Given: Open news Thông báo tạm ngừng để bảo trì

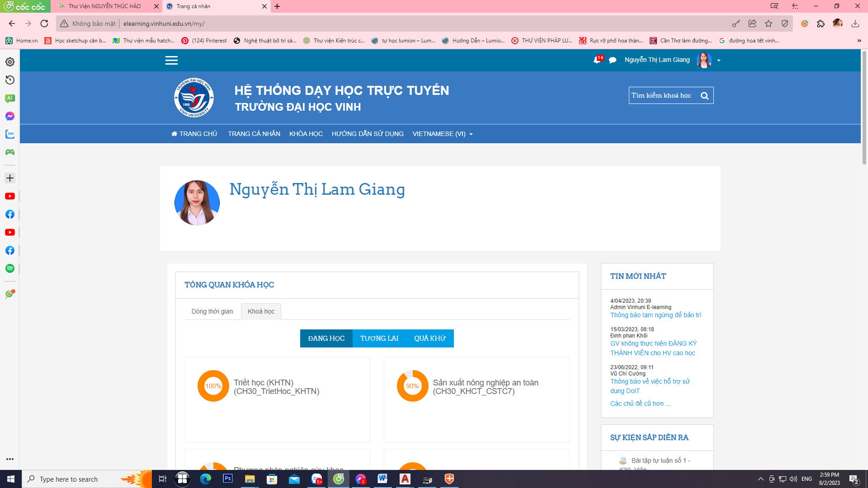Looking at the screenshot, I should 656,315.
